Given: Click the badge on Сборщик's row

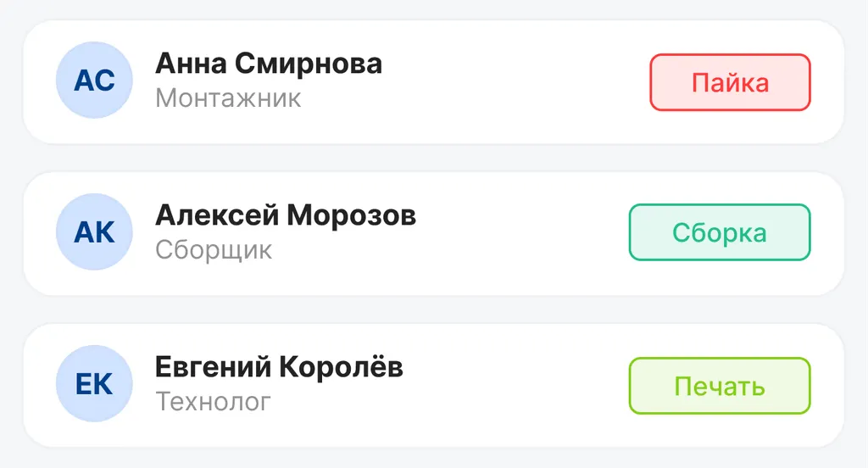Looking at the screenshot, I should pos(720,232).
